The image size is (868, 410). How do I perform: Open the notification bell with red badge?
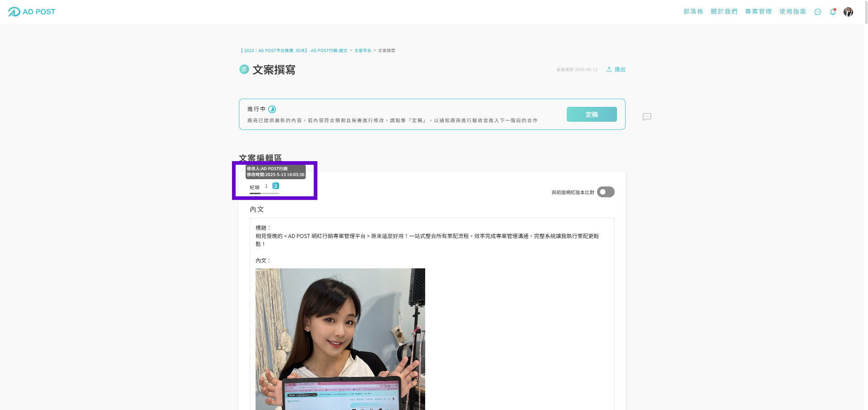pos(833,12)
